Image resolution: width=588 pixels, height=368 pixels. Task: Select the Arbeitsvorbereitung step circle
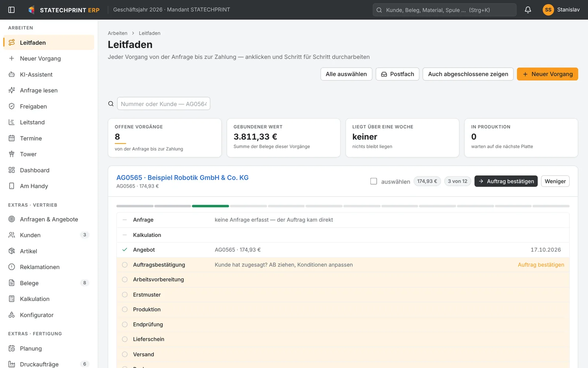click(x=125, y=280)
